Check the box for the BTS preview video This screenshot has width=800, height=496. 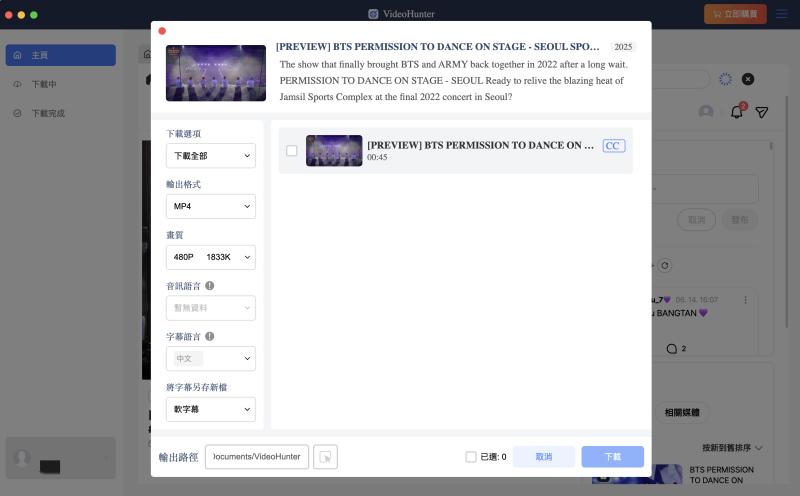point(292,151)
